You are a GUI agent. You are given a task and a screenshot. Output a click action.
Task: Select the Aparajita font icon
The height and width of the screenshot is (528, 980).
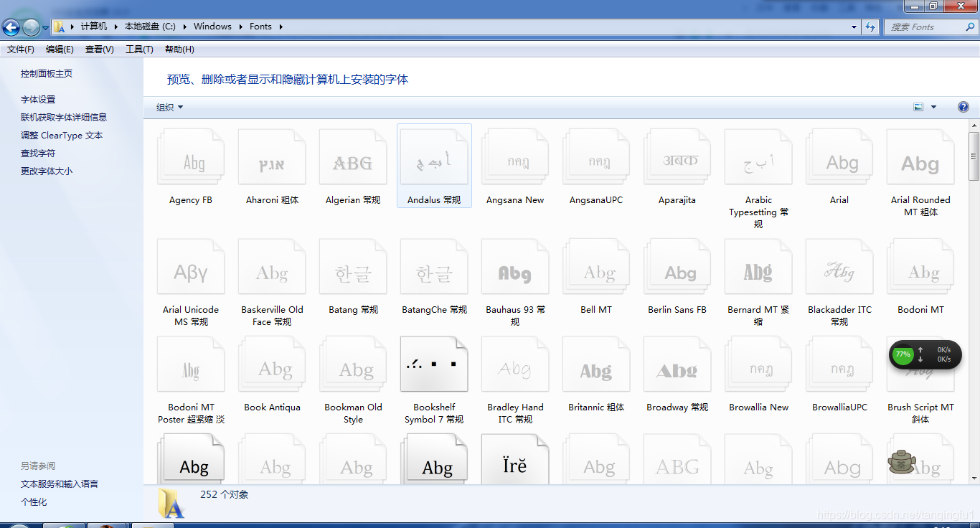click(677, 158)
